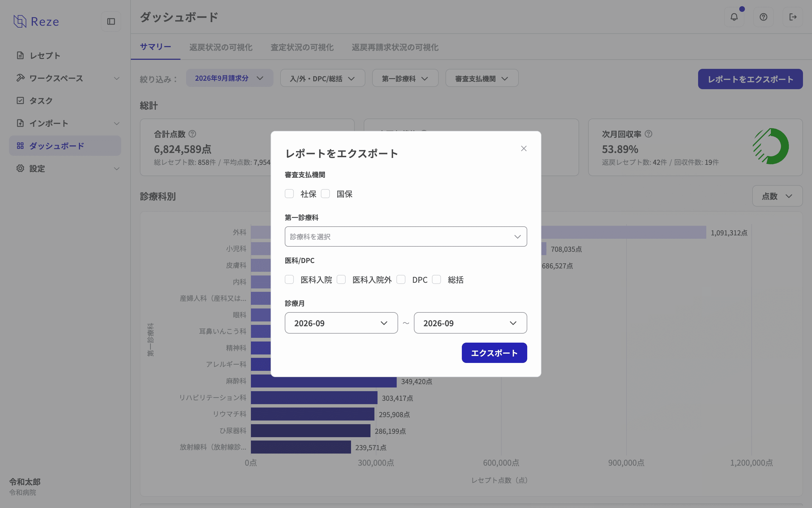Click the 設定 gear icon
This screenshot has width=812, height=508.
tap(20, 168)
